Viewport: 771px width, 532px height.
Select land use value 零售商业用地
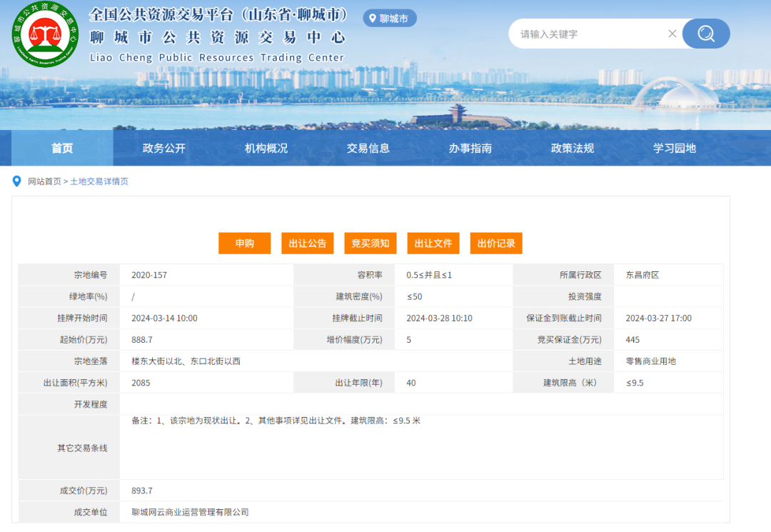(650, 361)
